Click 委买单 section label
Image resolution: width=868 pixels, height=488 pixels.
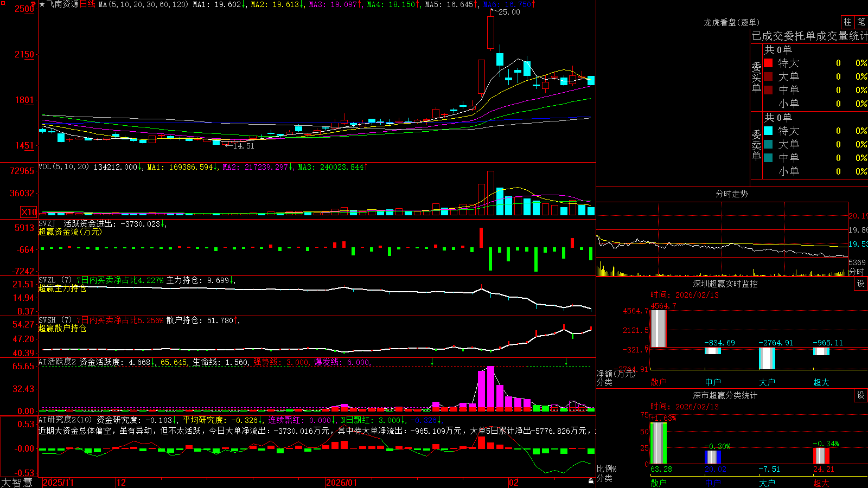click(x=756, y=77)
